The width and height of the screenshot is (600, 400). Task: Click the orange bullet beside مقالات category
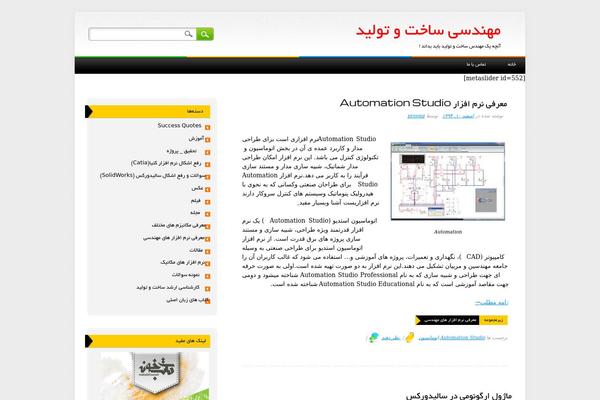[x=207, y=251]
